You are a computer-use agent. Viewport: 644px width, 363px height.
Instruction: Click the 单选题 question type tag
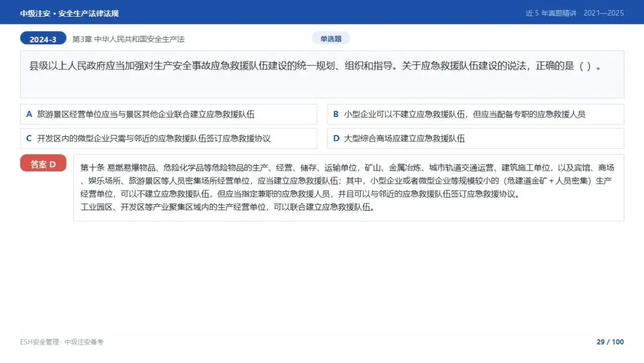(x=330, y=39)
